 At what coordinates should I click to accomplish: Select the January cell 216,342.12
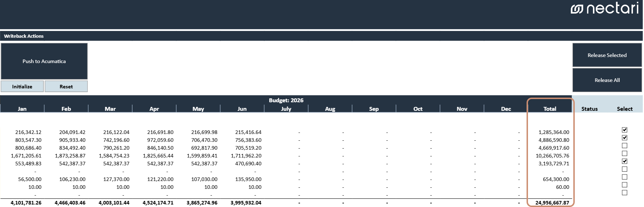(x=28, y=132)
